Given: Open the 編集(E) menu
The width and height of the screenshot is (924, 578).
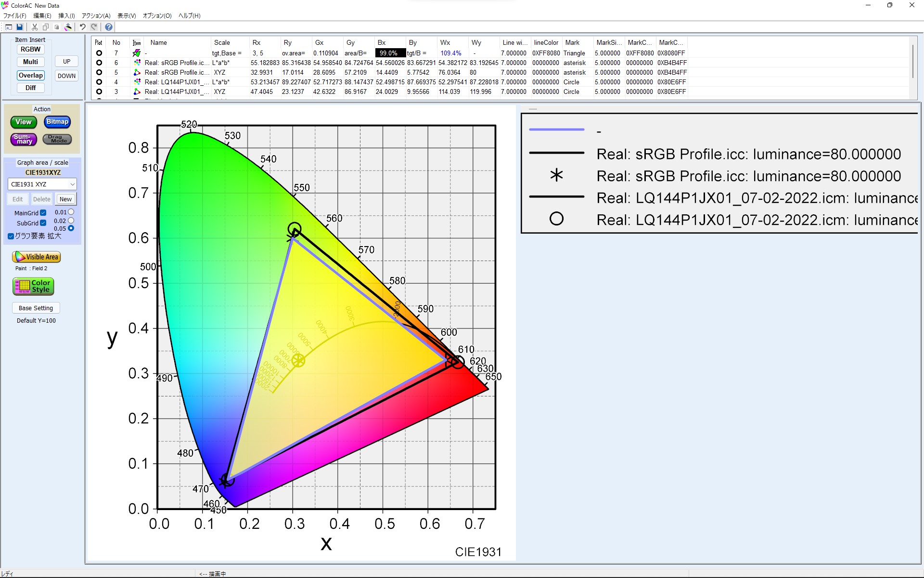Looking at the screenshot, I should (42, 16).
